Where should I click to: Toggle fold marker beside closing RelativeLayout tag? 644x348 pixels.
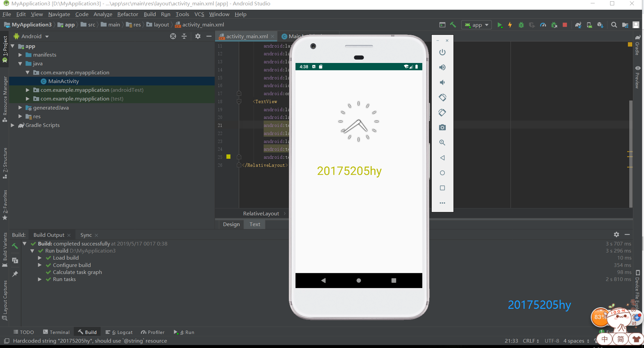point(239,165)
